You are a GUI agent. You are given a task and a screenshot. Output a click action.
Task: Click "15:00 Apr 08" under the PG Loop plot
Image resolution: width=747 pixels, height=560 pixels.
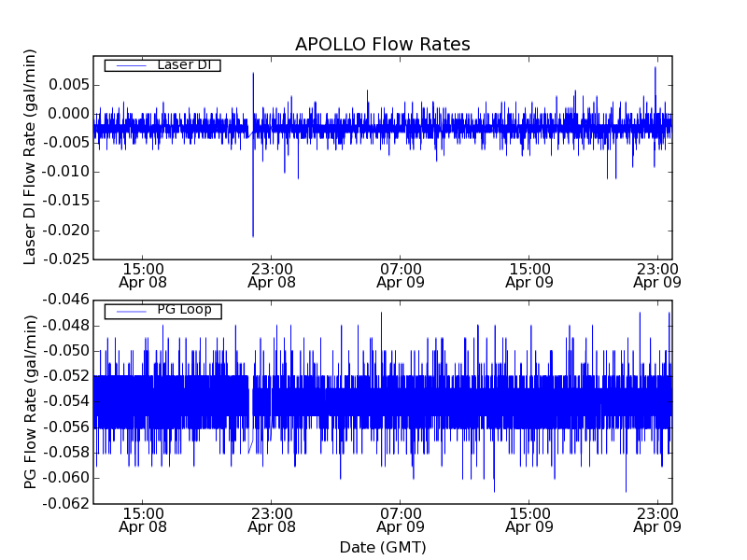coord(143,521)
